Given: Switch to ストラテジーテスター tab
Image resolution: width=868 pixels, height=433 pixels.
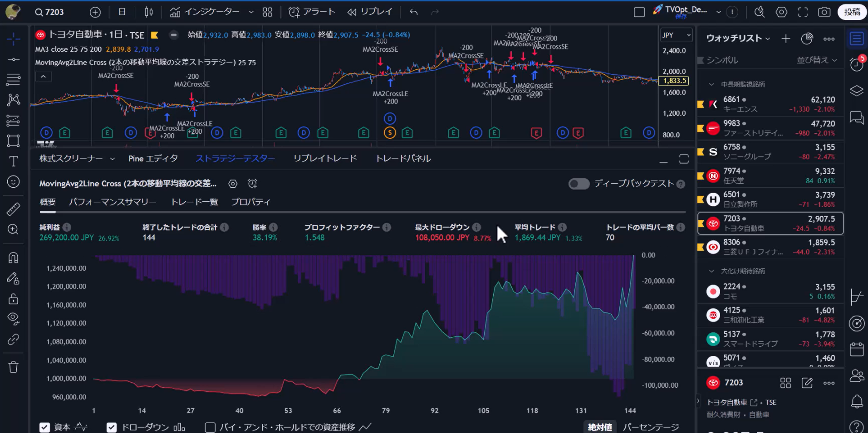Looking at the screenshot, I should point(235,159).
